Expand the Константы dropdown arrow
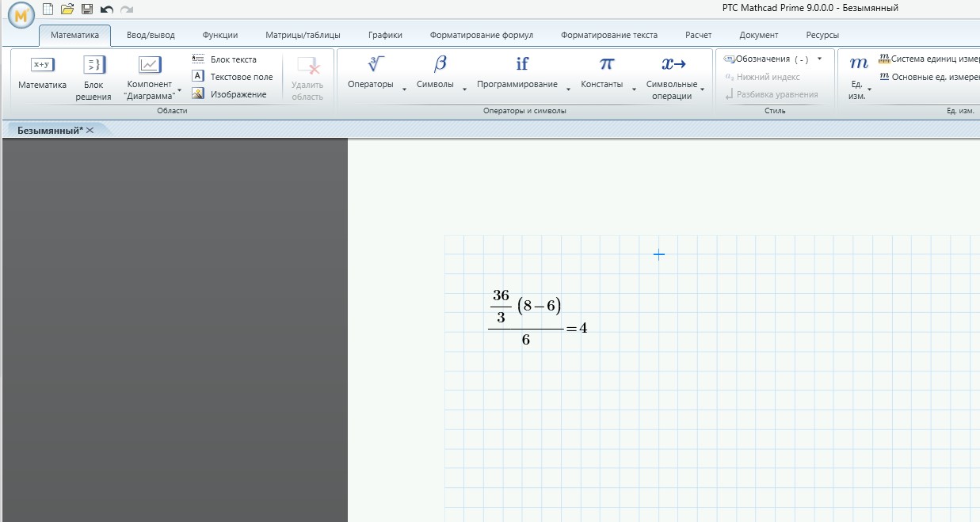The height and width of the screenshot is (522, 980). [x=634, y=90]
